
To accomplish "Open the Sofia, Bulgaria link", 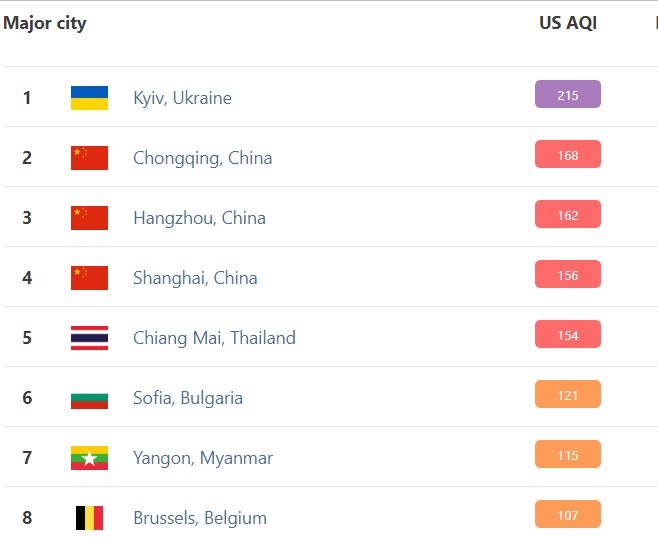I will [188, 398].
